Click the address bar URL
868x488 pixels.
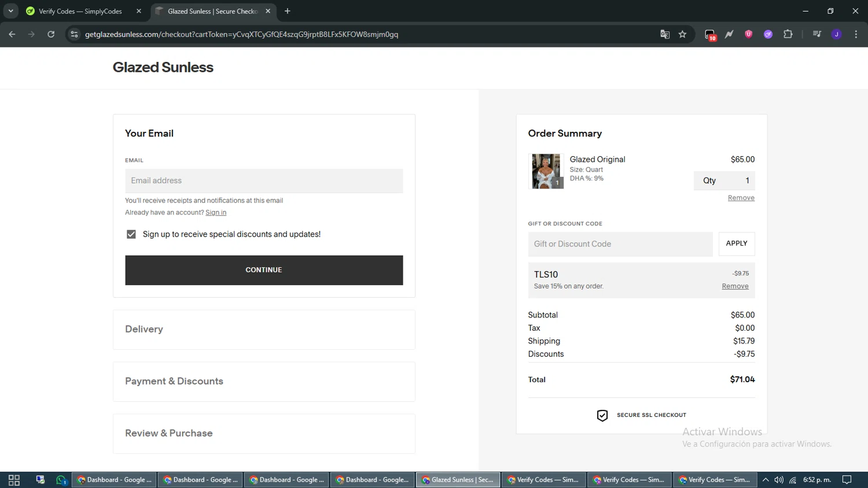pos(241,34)
